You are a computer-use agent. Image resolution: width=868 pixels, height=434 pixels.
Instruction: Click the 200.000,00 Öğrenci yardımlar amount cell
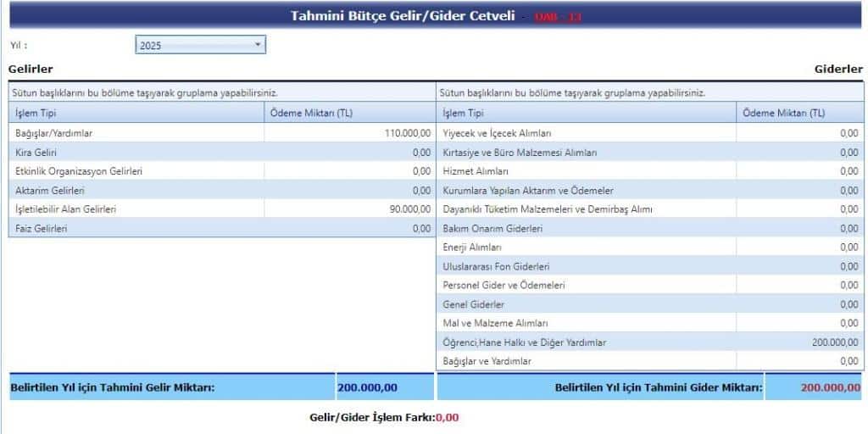click(x=834, y=342)
